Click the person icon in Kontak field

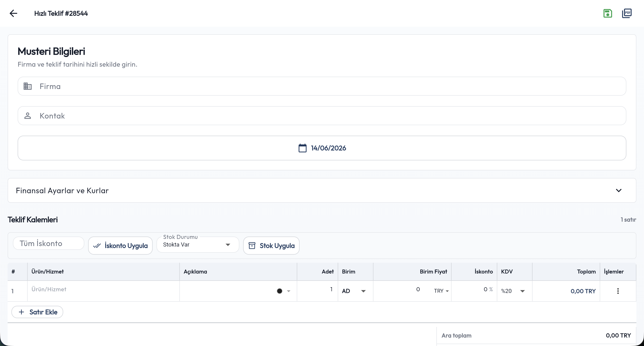27,116
